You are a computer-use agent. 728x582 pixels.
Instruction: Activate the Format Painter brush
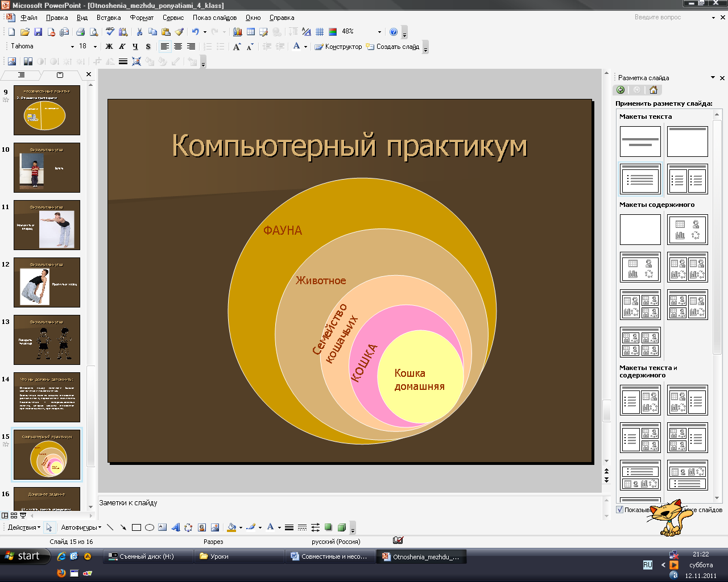(180, 32)
